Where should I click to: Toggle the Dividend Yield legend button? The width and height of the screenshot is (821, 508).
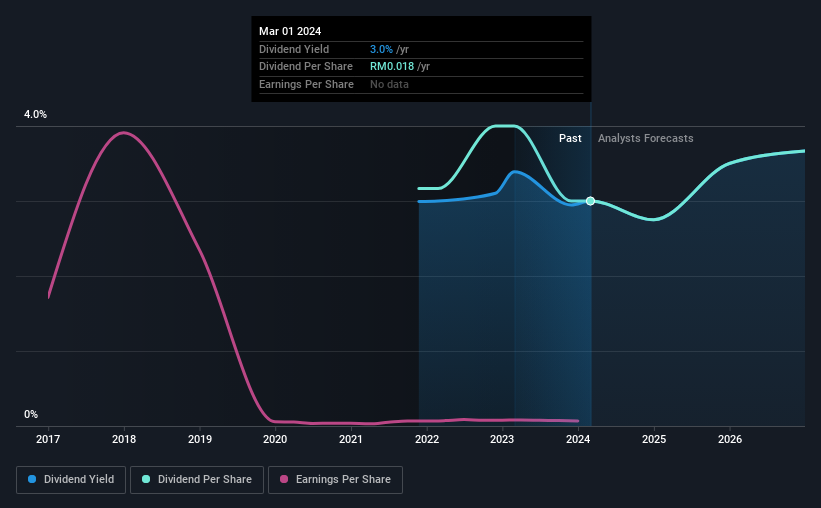(x=71, y=480)
